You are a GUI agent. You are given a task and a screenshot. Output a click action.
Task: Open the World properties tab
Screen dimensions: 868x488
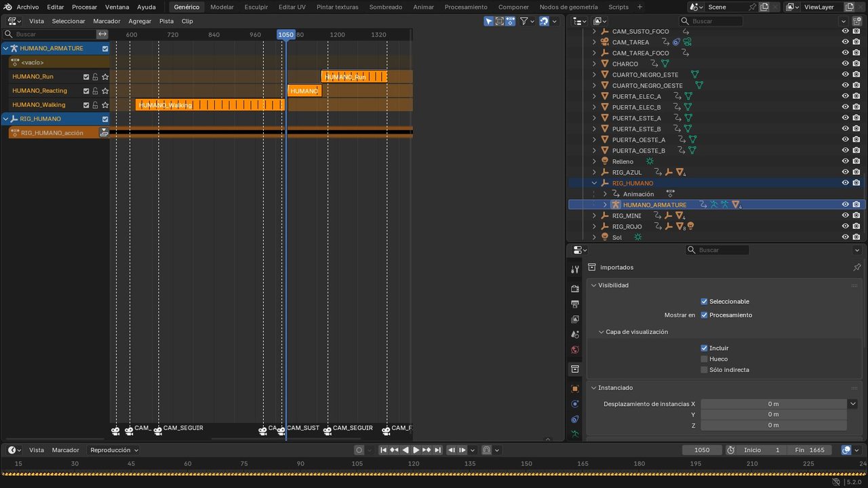pyautogui.click(x=575, y=350)
